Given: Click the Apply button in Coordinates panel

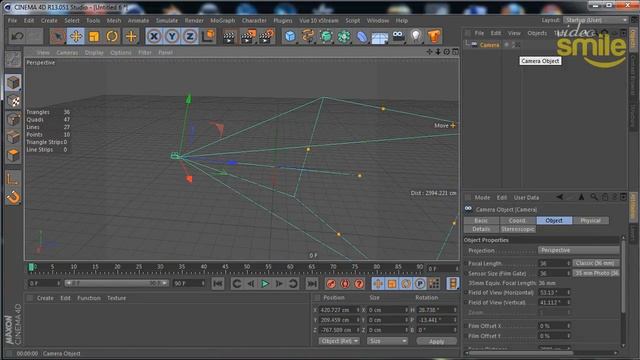Looking at the screenshot, I should tap(436, 341).
